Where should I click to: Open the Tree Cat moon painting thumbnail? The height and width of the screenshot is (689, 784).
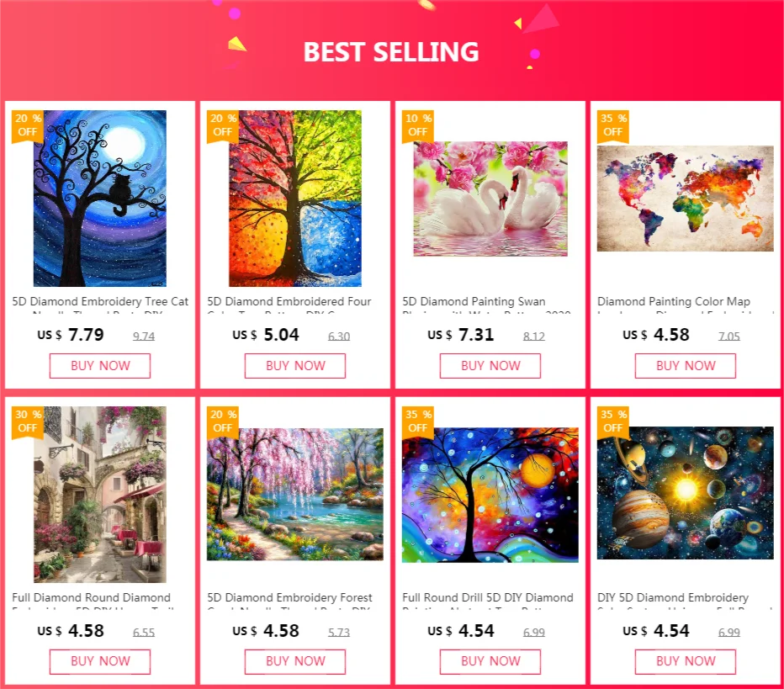pos(99,199)
